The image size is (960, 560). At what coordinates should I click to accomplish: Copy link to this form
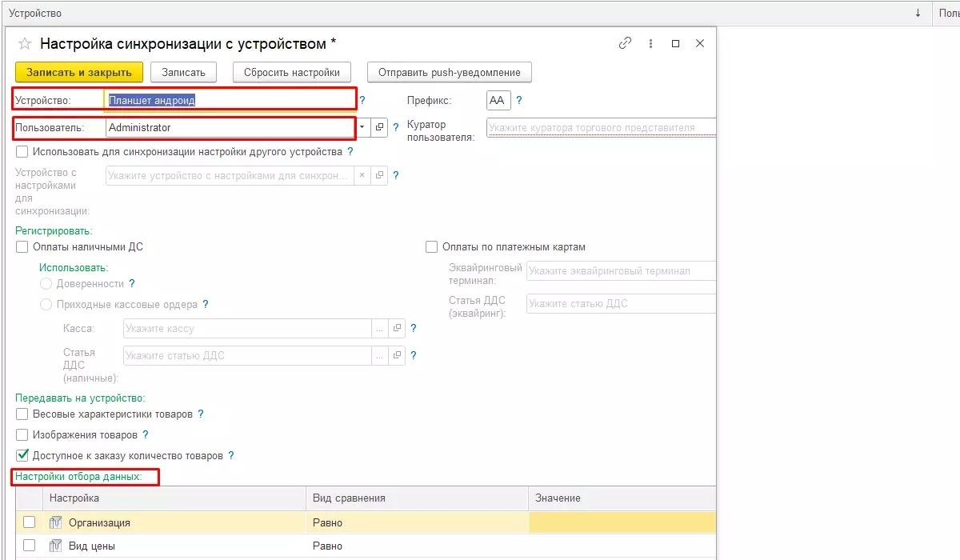pyautogui.click(x=626, y=43)
